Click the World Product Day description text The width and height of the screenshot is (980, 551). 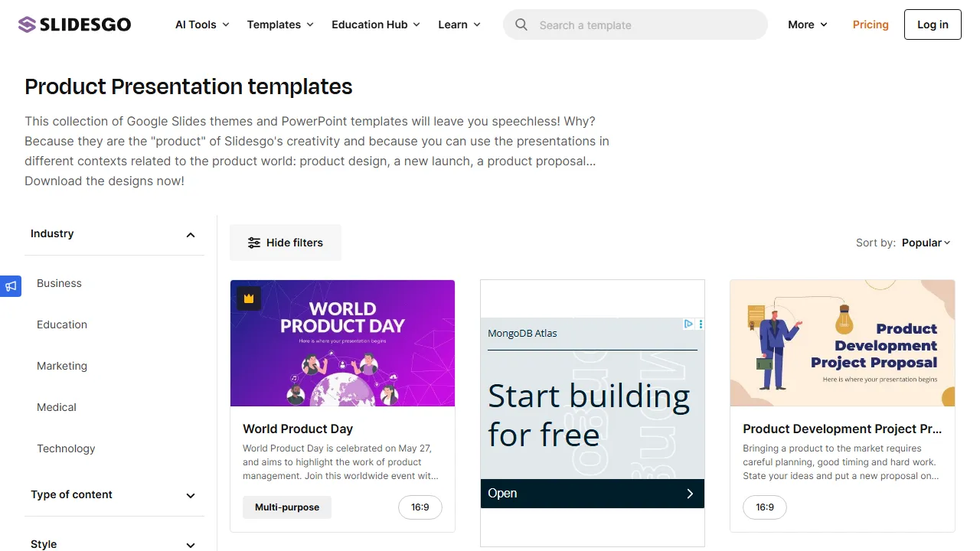341,462
